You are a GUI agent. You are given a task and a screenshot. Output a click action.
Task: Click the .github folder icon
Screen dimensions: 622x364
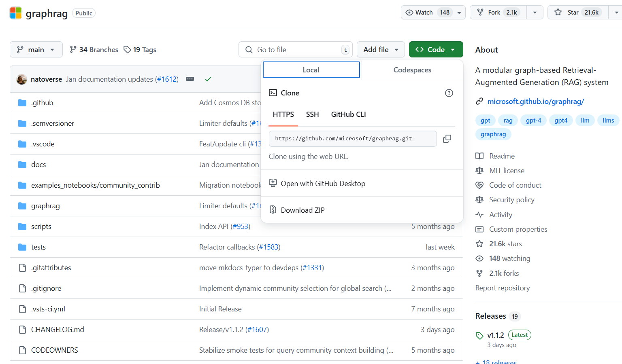(x=22, y=103)
